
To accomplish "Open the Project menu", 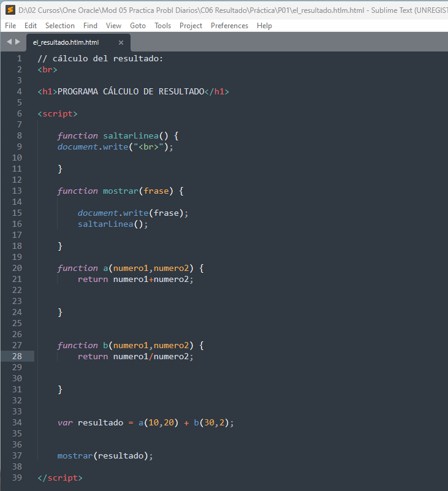I will (x=191, y=26).
